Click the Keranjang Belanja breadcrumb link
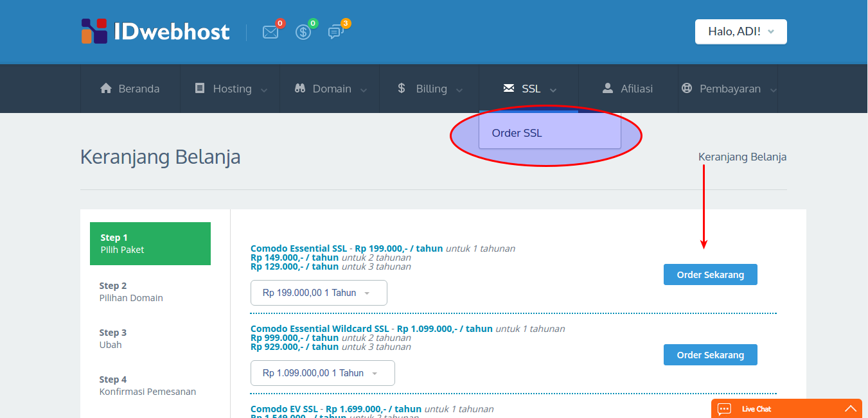The height and width of the screenshot is (418, 868). tap(742, 157)
